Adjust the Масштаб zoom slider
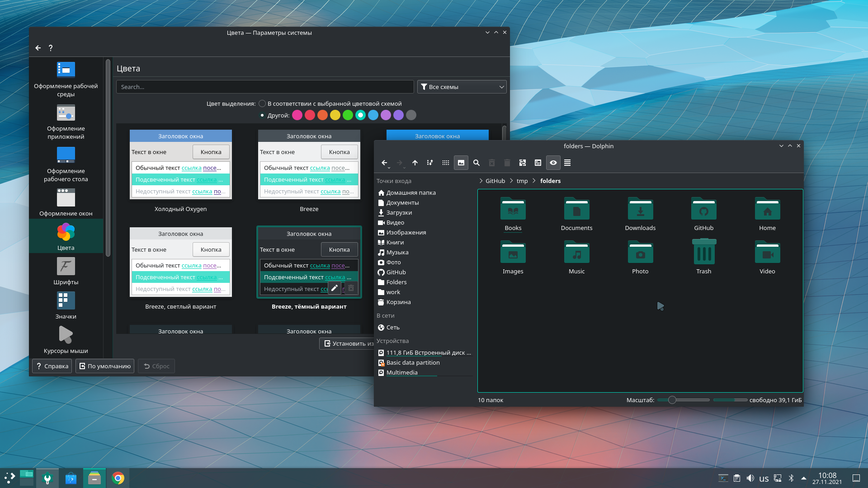Viewport: 868px width, 488px height. (684, 400)
